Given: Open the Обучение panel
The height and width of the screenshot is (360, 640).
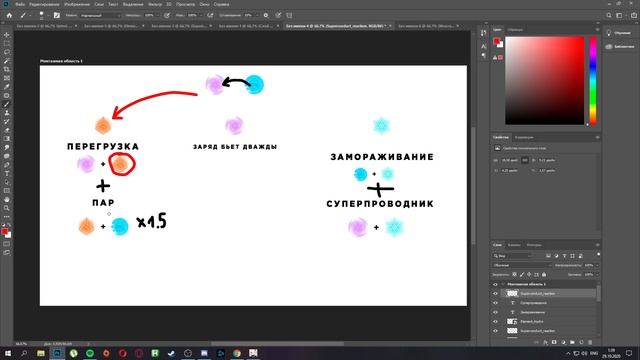Looking at the screenshot, I should pos(618,33).
